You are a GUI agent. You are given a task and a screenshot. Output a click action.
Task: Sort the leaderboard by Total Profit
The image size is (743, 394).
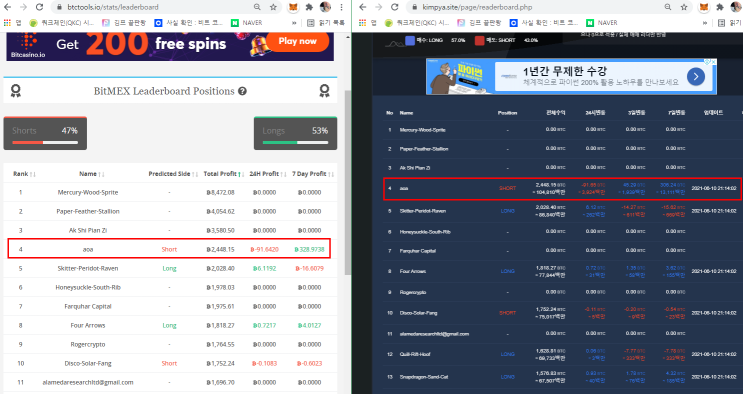224,174
